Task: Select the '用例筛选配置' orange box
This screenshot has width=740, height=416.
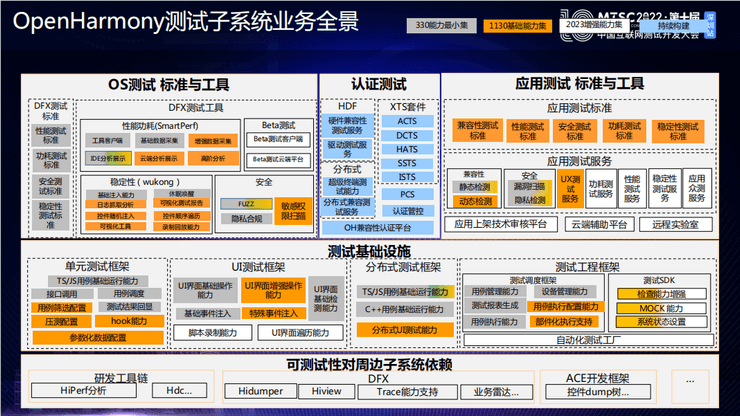Action: point(62,308)
